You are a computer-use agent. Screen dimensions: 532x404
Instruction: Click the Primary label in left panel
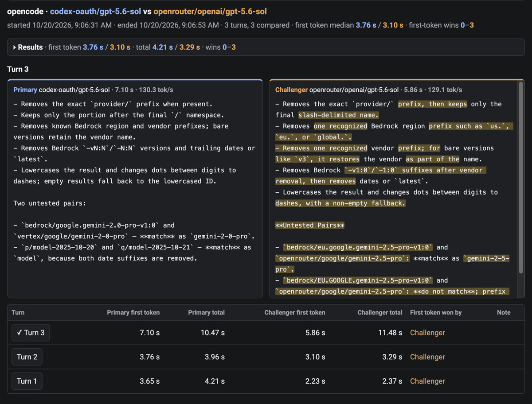point(25,89)
